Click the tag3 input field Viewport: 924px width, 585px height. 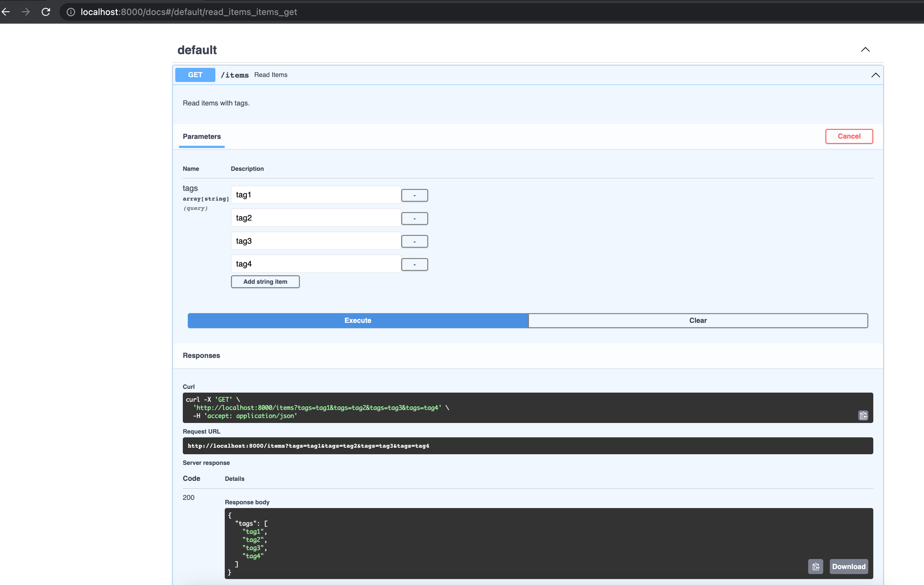click(316, 241)
